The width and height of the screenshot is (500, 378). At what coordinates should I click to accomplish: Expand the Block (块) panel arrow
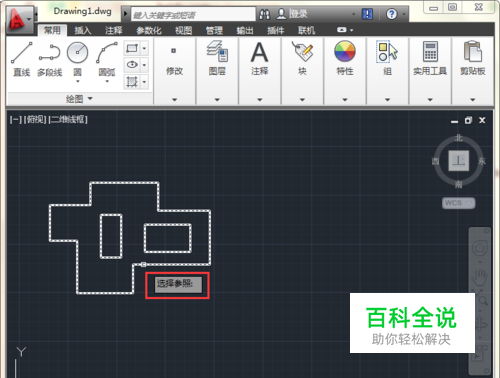[x=302, y=99]
